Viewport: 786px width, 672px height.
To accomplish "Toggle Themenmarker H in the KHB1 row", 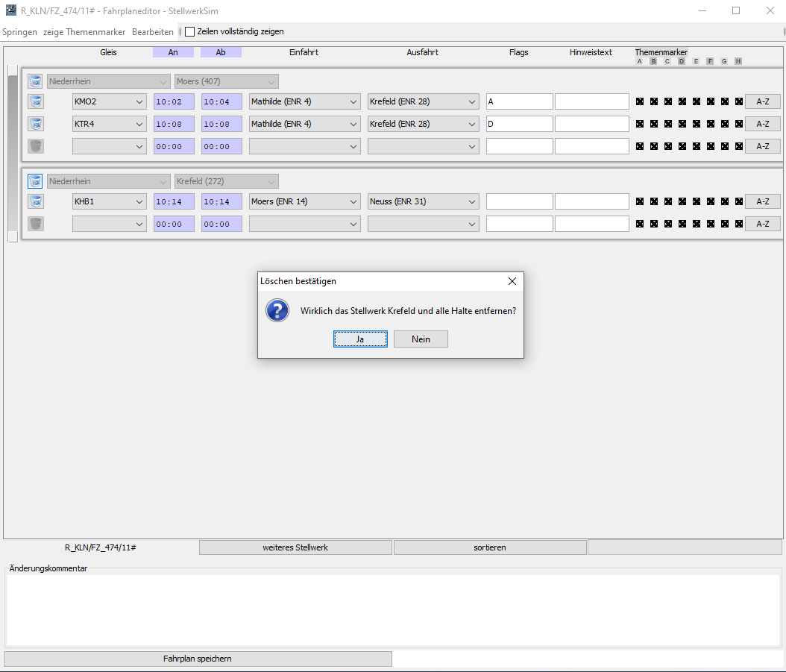I will coord(738,201).
